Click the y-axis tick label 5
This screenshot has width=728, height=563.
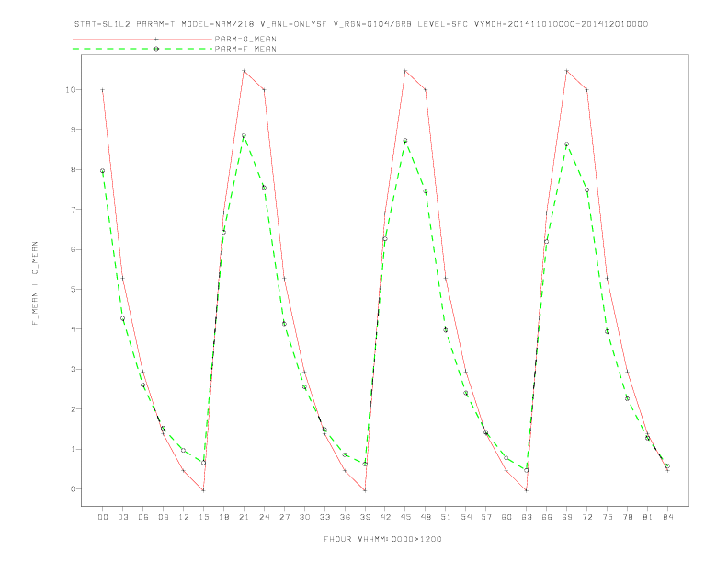point(74,290)
